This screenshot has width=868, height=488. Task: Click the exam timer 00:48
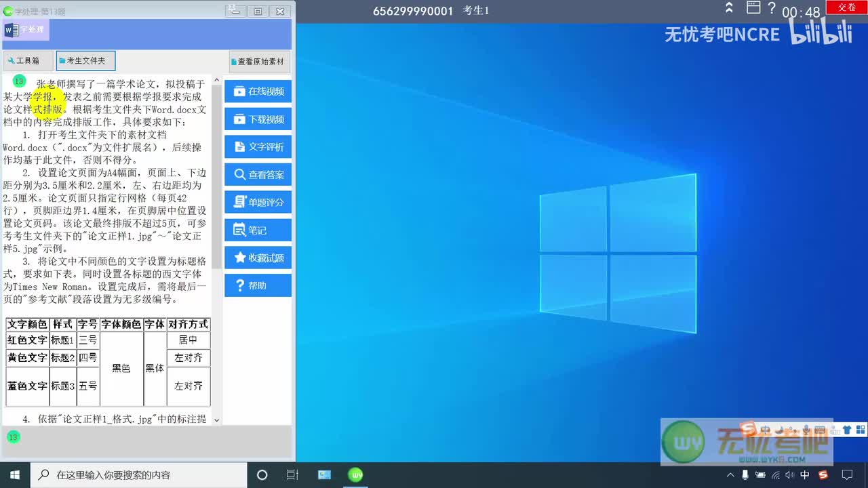coord(801,12)
